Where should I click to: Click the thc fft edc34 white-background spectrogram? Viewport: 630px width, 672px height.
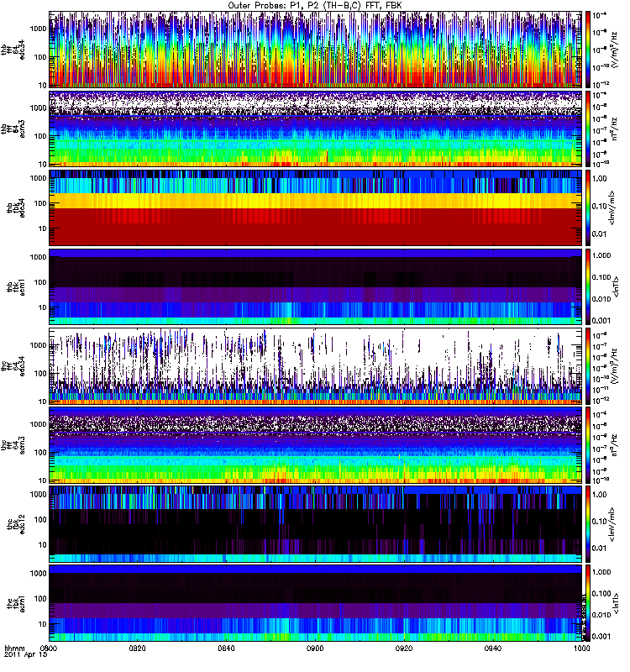click(316, 366)
